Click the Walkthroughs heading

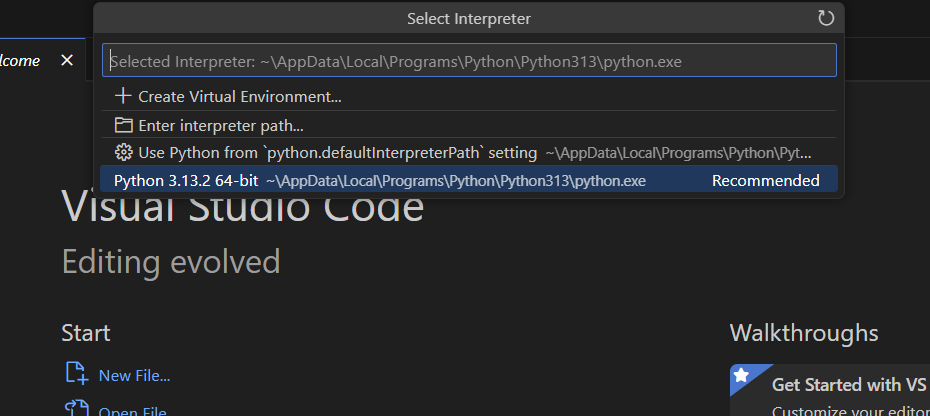click(x=804, y=333)
